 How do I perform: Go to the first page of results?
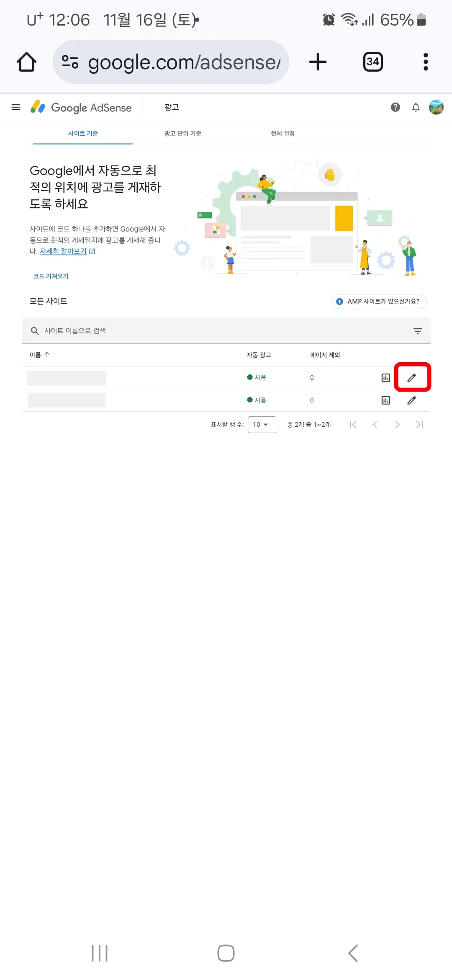[353, 425]
